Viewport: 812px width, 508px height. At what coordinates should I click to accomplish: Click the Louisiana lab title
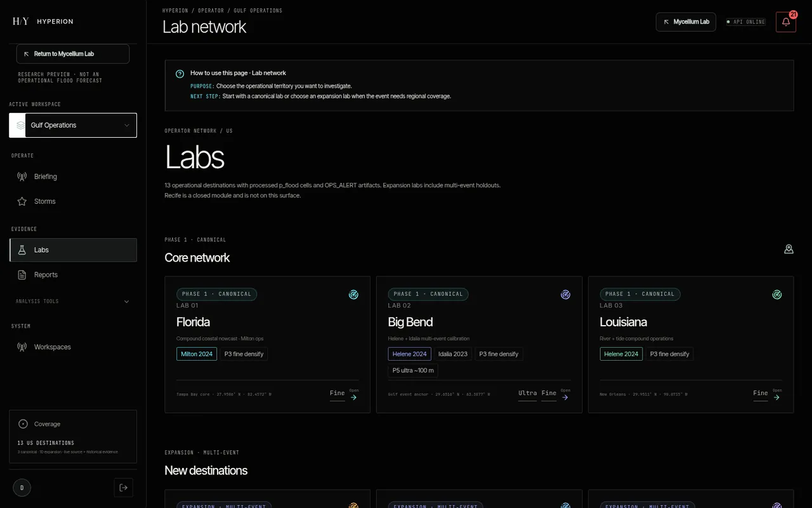point(623,322)
